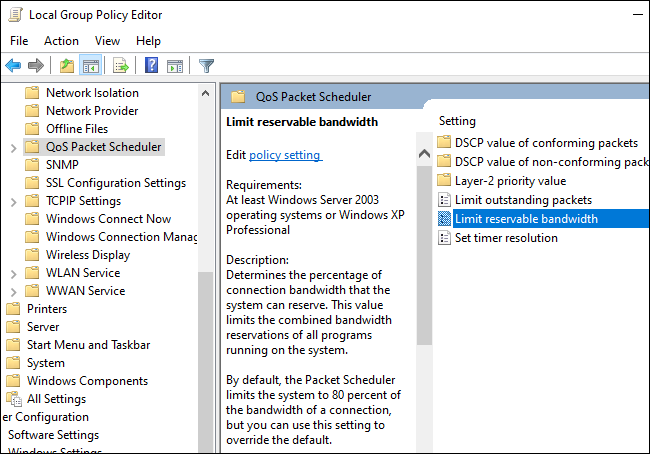The width and height of the screenshot is (650, 454).
Task: Click the Filter funnel icon
Action: [206, 66]
